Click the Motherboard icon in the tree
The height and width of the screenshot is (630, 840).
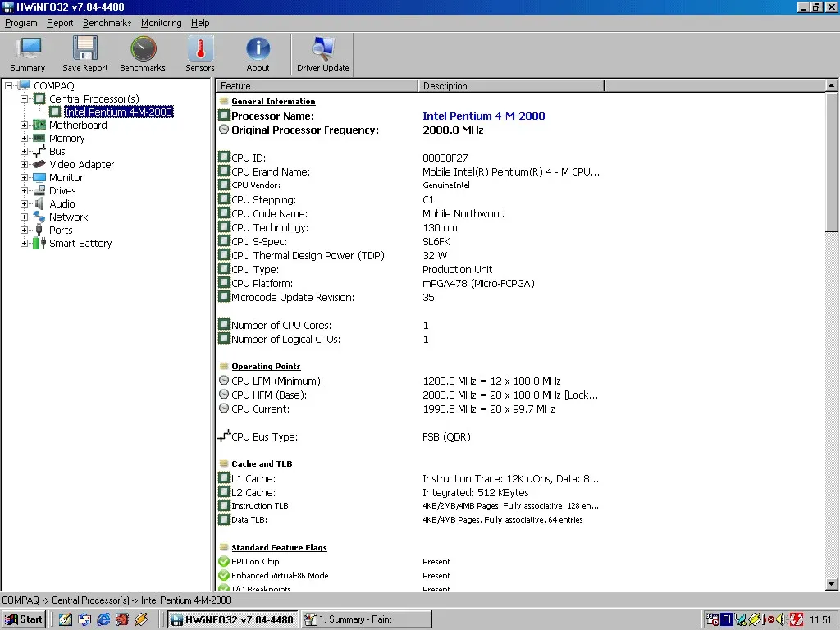39,125
